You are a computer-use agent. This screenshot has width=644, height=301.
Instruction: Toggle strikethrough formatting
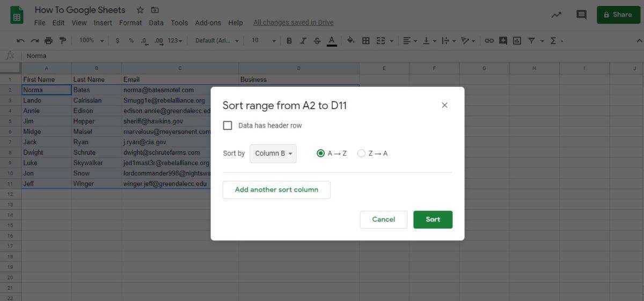pyautogui.click(x=317, y=41)
